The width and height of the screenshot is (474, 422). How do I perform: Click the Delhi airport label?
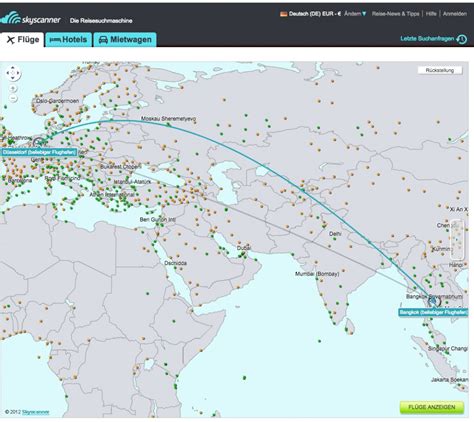pos(335,234)
